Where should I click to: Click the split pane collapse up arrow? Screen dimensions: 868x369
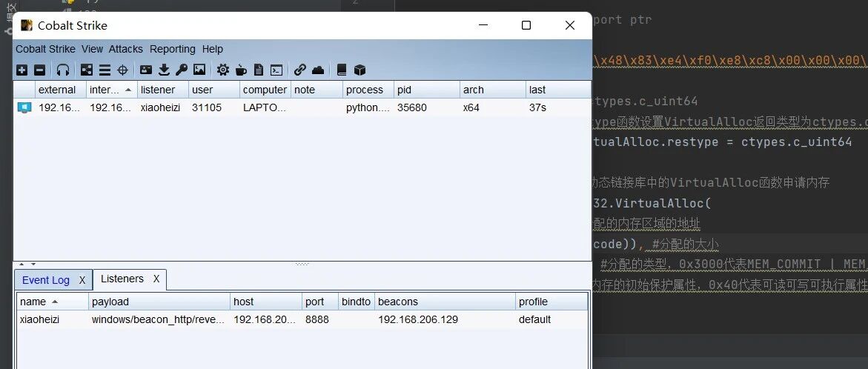(x=22, y=265)
